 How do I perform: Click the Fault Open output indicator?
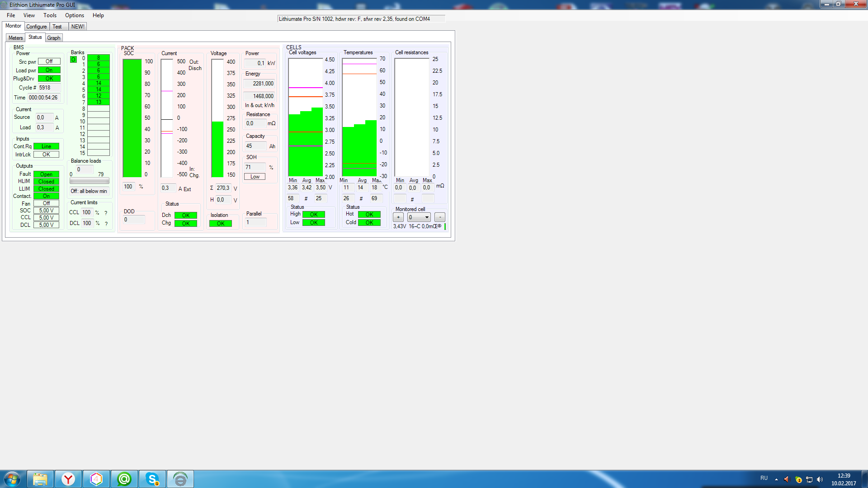click(x=46, y=174)
